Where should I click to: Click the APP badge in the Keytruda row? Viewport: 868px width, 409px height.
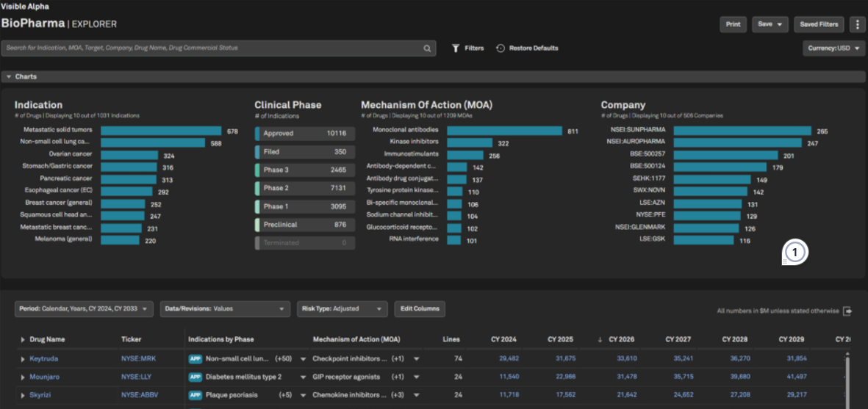[x=195, y=358]
